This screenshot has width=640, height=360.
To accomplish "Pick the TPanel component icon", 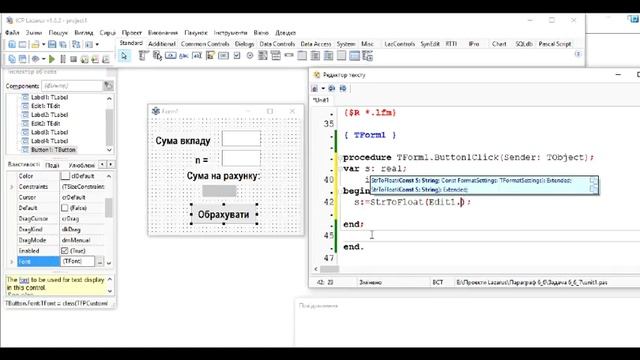I will point(341,56).
